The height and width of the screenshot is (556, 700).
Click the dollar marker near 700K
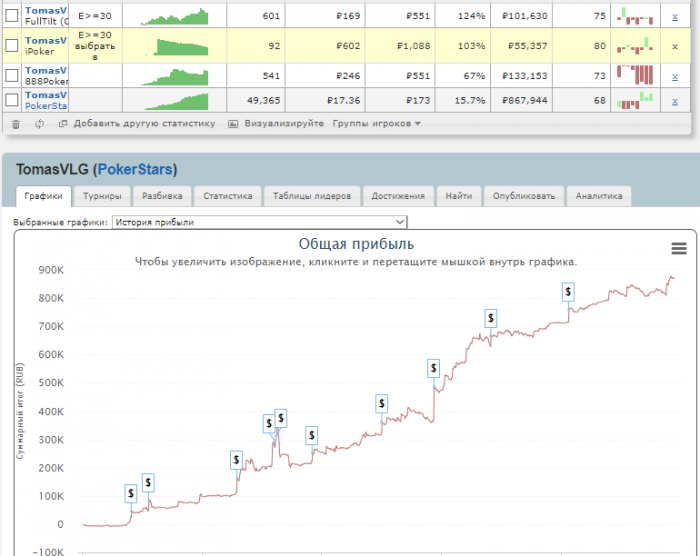click(491, 318)
